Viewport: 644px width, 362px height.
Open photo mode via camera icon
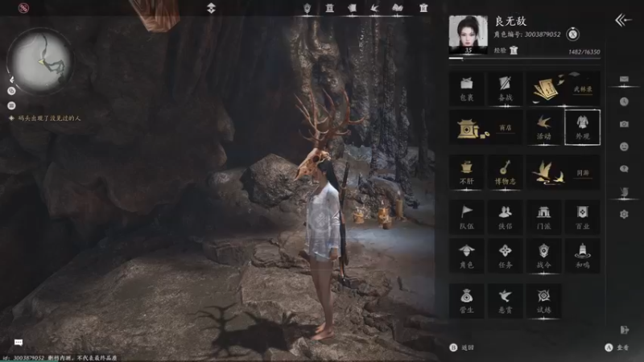[624, 124]
